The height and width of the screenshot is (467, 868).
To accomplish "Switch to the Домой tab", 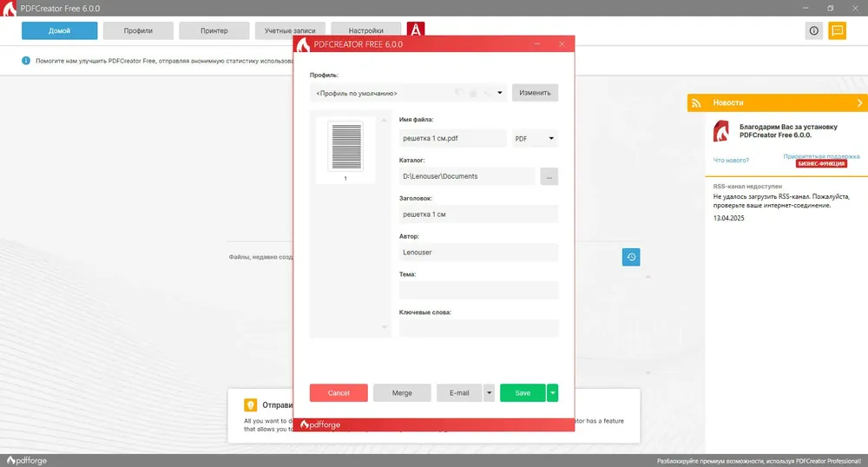I will [x=59, y=31].
